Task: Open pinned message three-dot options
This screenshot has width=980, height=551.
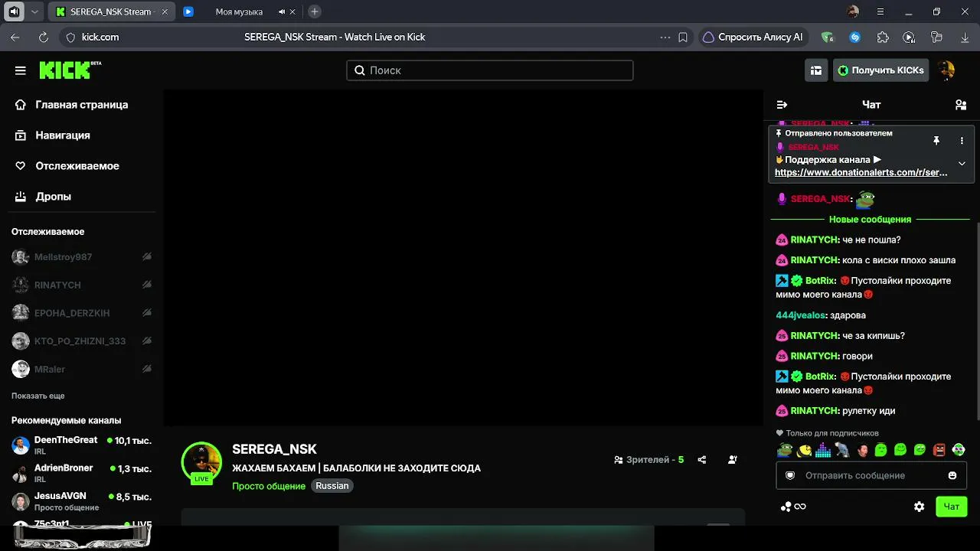Action: tap(962, 141)
